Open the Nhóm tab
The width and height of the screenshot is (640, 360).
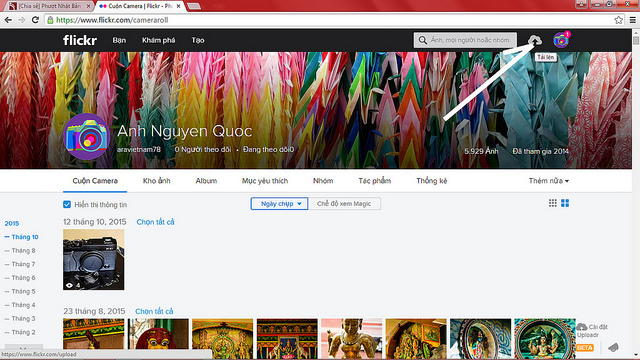(323, 180)
